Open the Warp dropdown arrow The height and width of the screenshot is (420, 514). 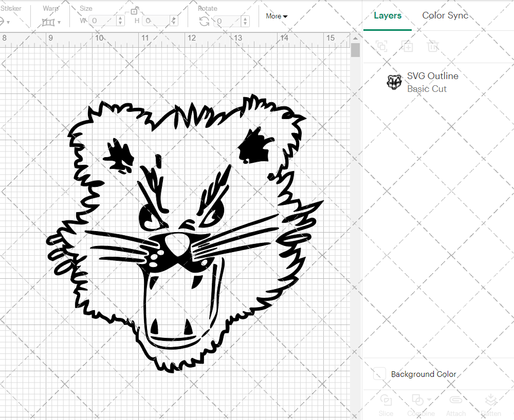tap(59, 22)
